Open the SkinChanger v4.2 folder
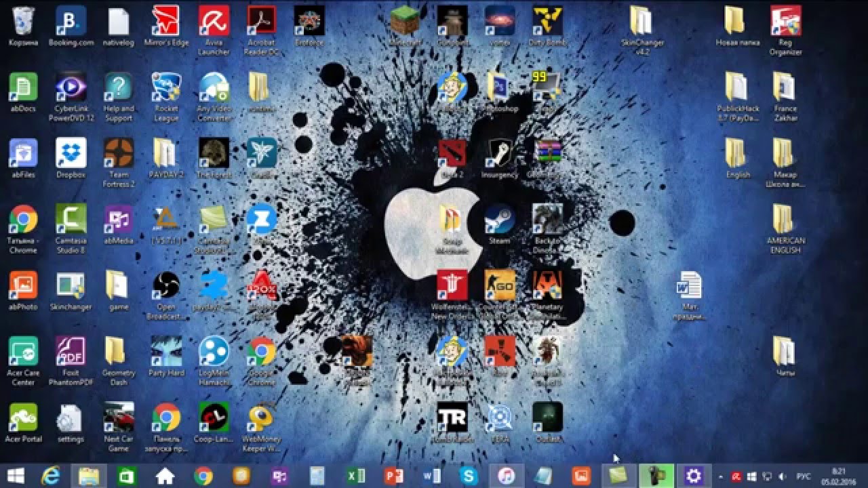Viewport: 868px width, 488px height. click(642, 21)
